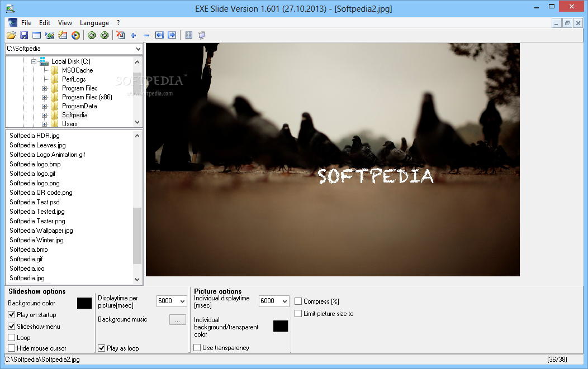The image size is (588, 369).
Task: Select the Softpedia folder in tree
Action: coord(75,115)
